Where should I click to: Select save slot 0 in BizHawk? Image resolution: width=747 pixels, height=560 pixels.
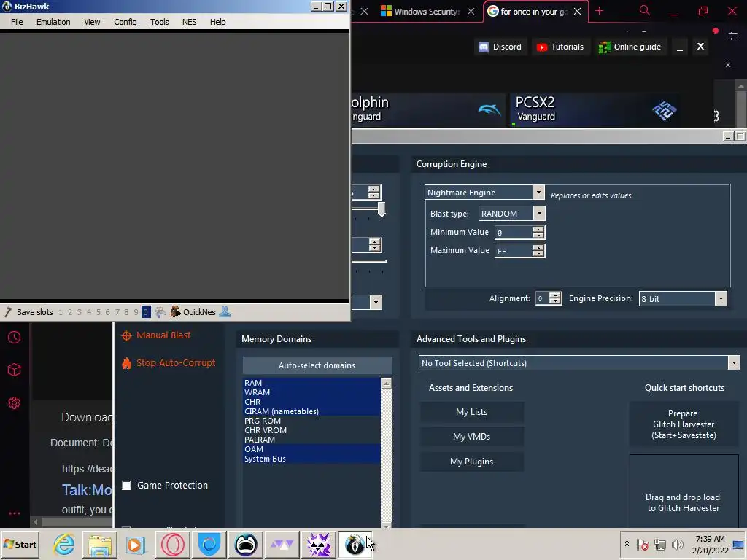click(x=146, y=312)
